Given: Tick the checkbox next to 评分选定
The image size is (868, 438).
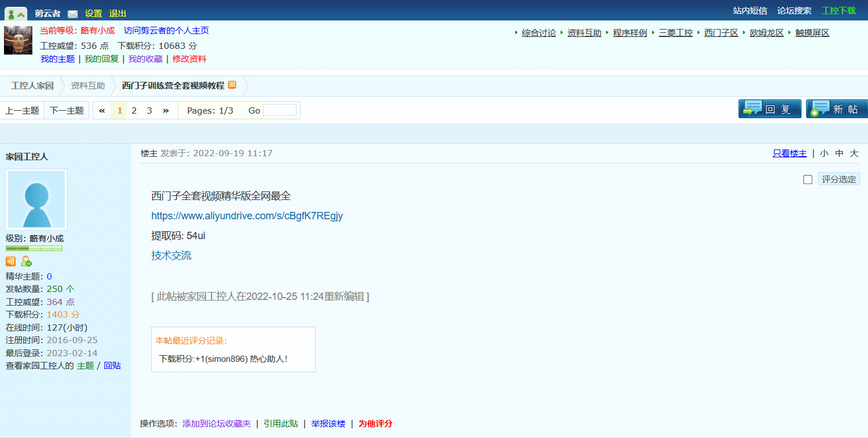Looking at the screenshot, I should tap(808, 180).
